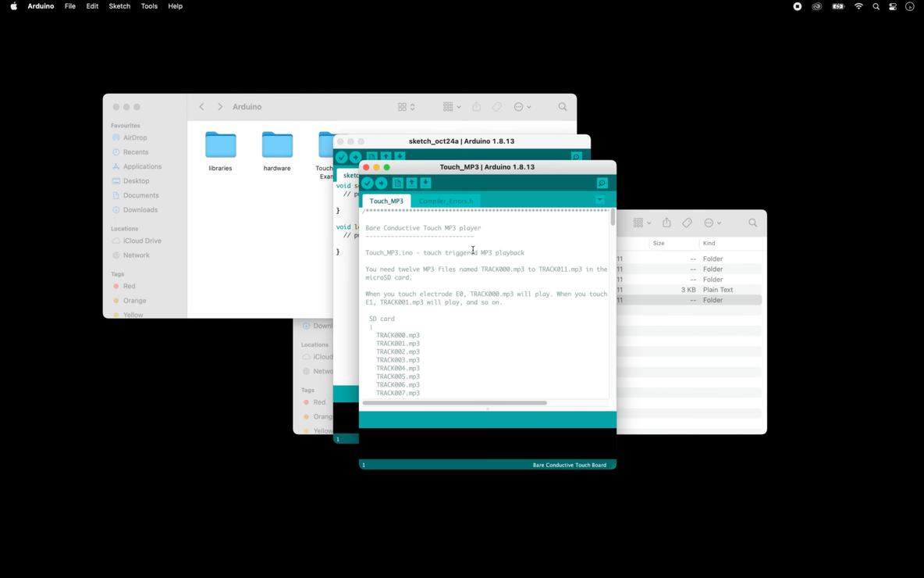Open group-by dropdown in right Finder window
924x578 pixels.
[641, 223]
